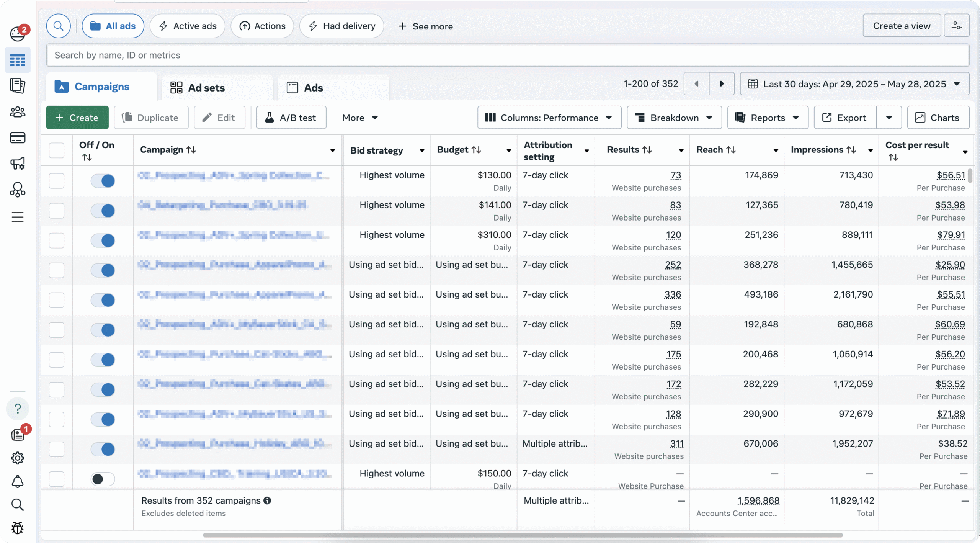Check the box for the $130.00 daily campaign
This screenshot has width=980, height=543.
[x=57, y=181]
